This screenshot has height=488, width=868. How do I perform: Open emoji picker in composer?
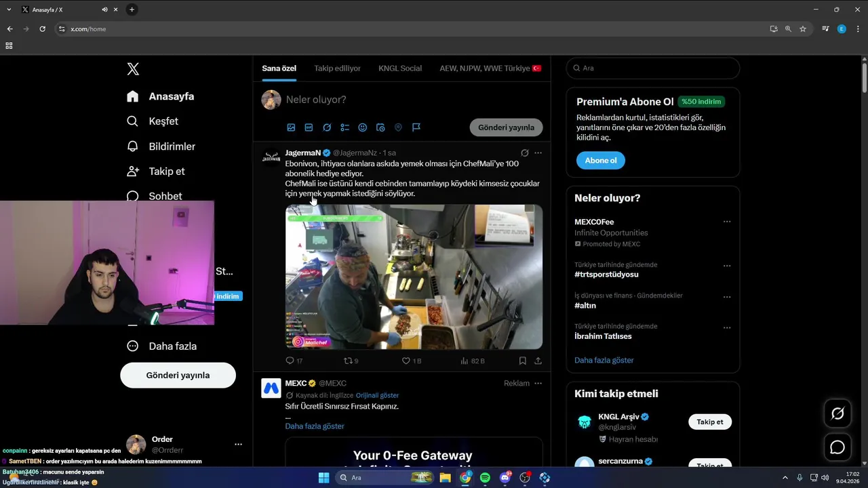pos(363,127)
